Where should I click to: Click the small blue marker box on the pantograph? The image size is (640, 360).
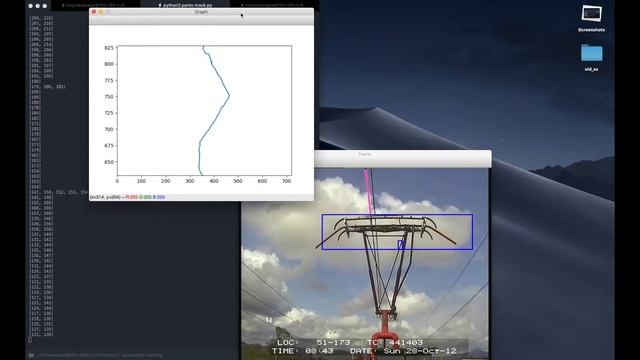(x=400, y=244)
